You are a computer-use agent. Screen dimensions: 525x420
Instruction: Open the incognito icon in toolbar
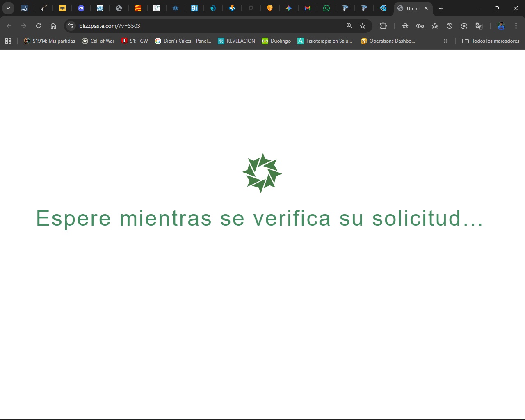pyautogui.click(x=405, y=26)
